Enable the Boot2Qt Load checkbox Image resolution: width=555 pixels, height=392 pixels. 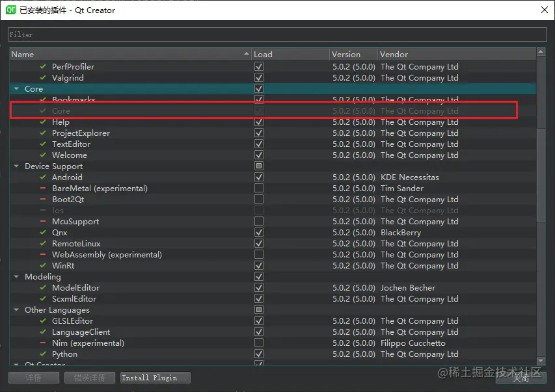point(259,199)
